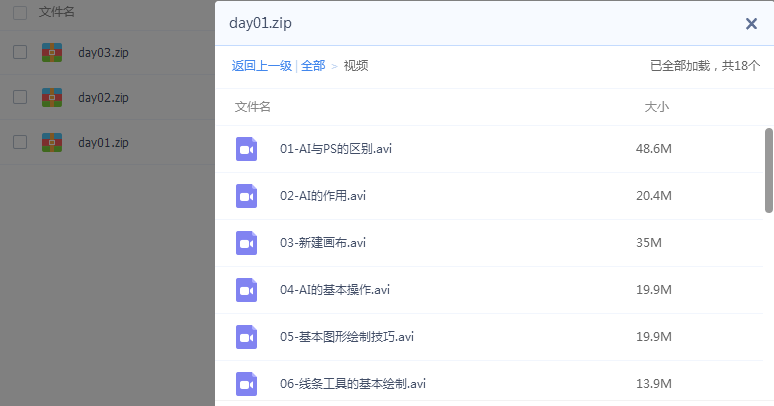
Task: Click video icon for 04-AI的基本操作.avi
Action: [246, 290]
